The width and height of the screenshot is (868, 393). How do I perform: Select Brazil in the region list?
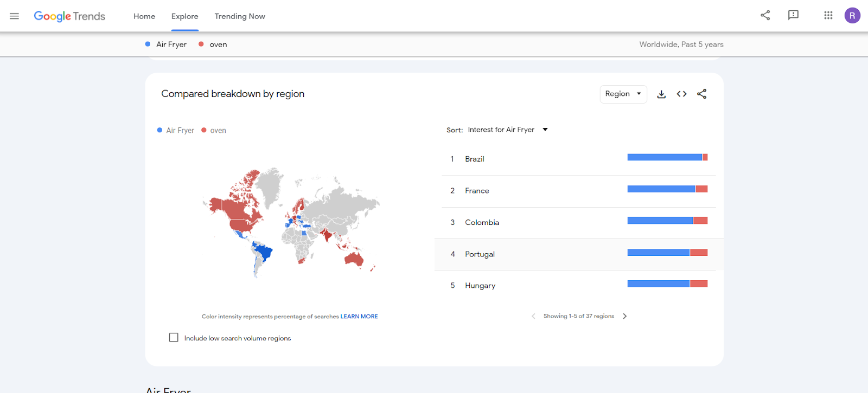tap(579, 159)
